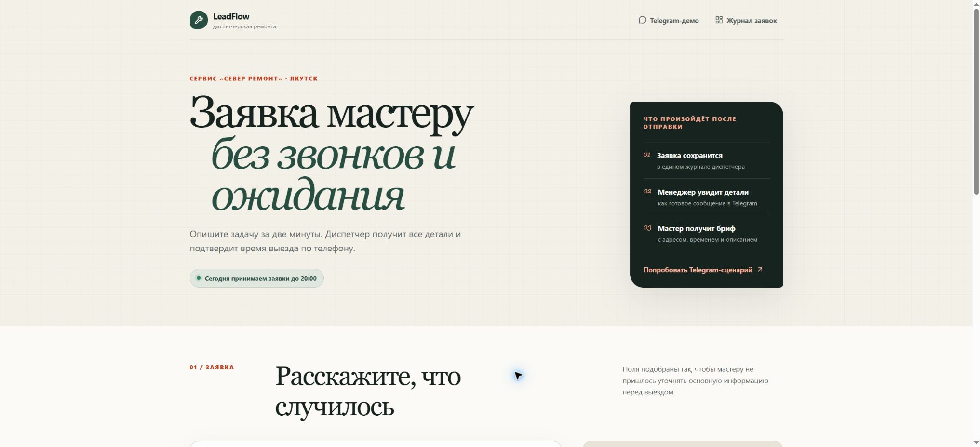Click the Опишите задачу за две минуты paragraph
The width and height of the screenshot is (980, 447).
[325, 241]
